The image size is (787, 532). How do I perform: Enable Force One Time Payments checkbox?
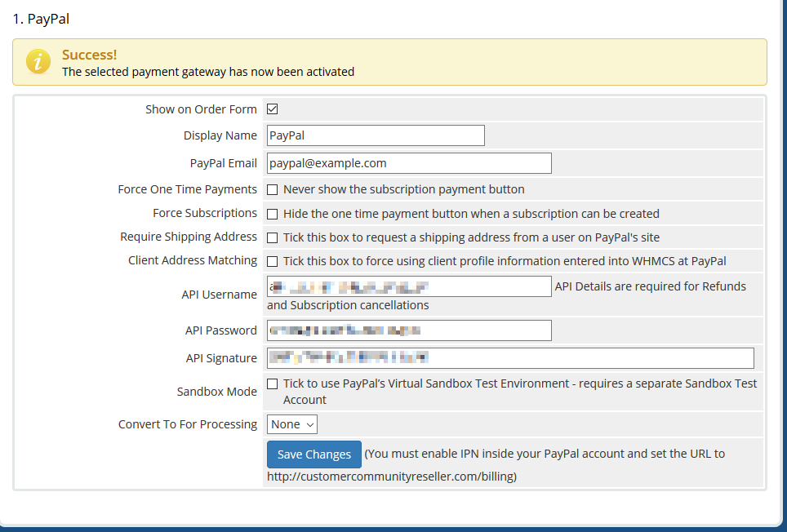[273, 190]
